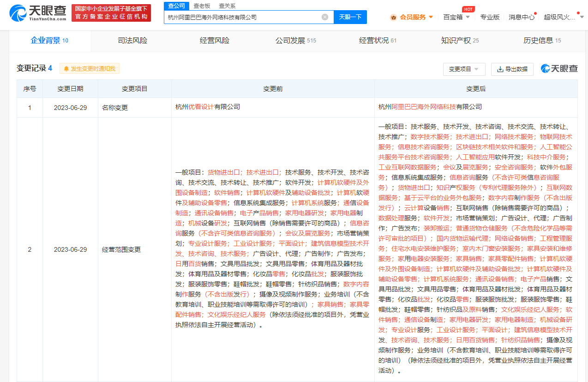Click the former name 杭州优看设计有限公司
The height and width of the screenshot is (382, 588).
tap(208, 107)
